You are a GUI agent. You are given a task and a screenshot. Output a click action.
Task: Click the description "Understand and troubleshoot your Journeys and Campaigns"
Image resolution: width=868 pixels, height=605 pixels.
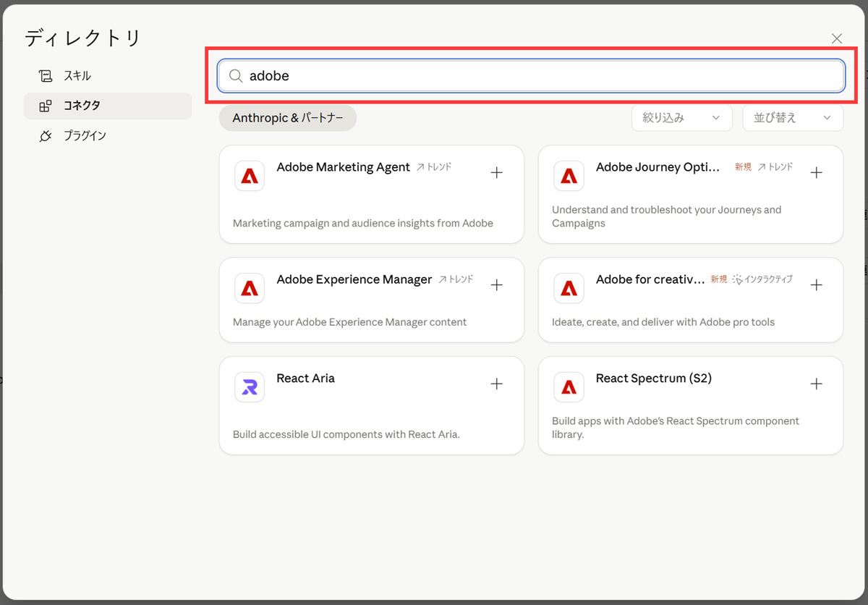pos(666,216)
